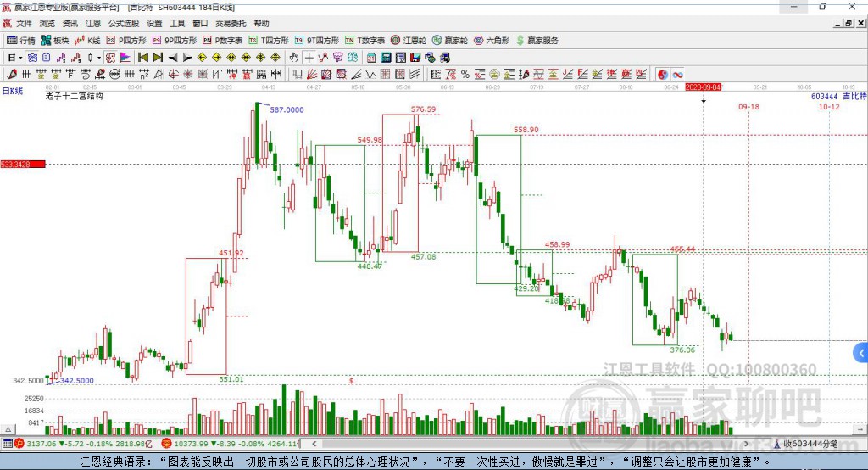
Task: Click the last yellow diamond arrow icon
Action: click(x=275, y=58)
